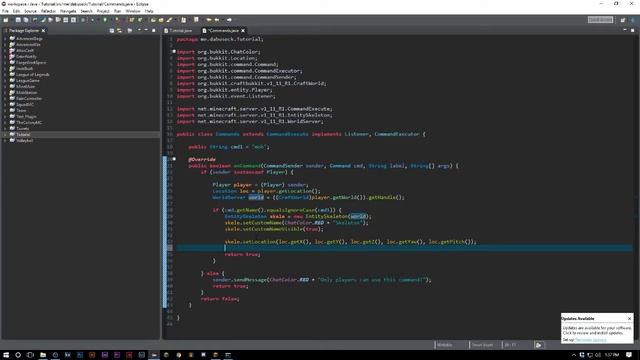
Task: Open the Windows Start menu
Action: [x=6, y=355]
